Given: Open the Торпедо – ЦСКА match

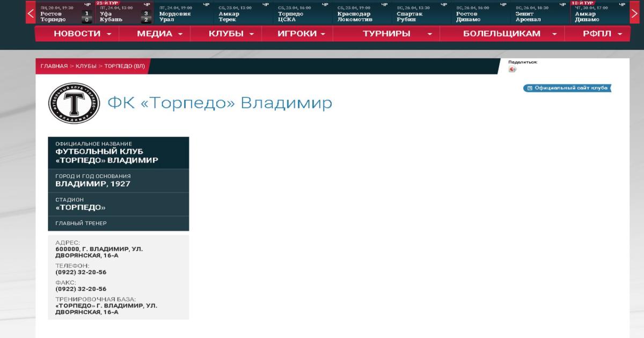Looking at the screenshot, I should tap(302, 13).
